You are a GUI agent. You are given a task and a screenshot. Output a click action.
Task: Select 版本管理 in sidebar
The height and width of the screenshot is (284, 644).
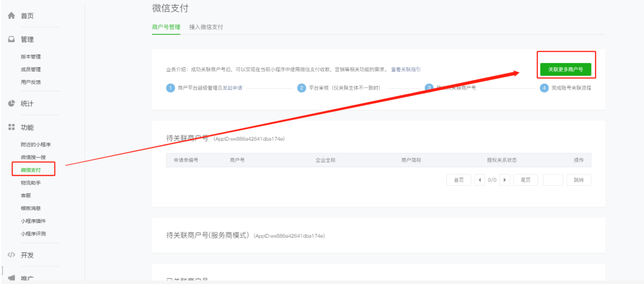31,57
